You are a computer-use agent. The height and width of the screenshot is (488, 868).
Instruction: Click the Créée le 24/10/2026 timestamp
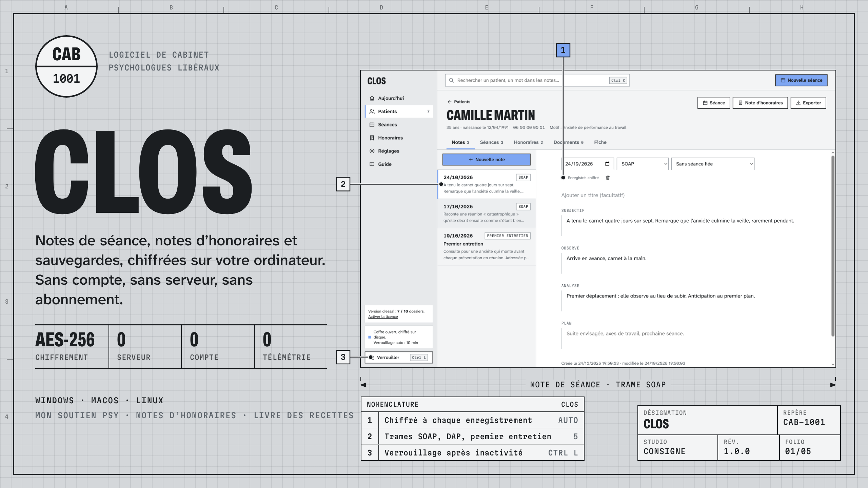(623, 363)
